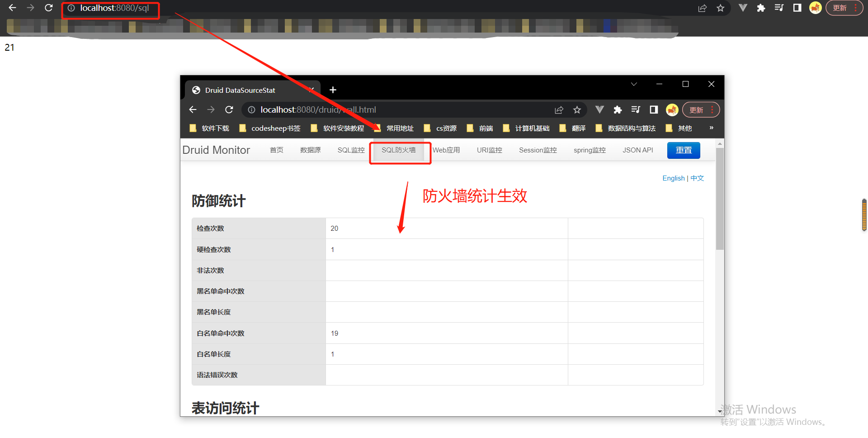Viewport: 868px width, 438px height.
Task: Click the blue 重置 button
Action: tap(684, 150)
